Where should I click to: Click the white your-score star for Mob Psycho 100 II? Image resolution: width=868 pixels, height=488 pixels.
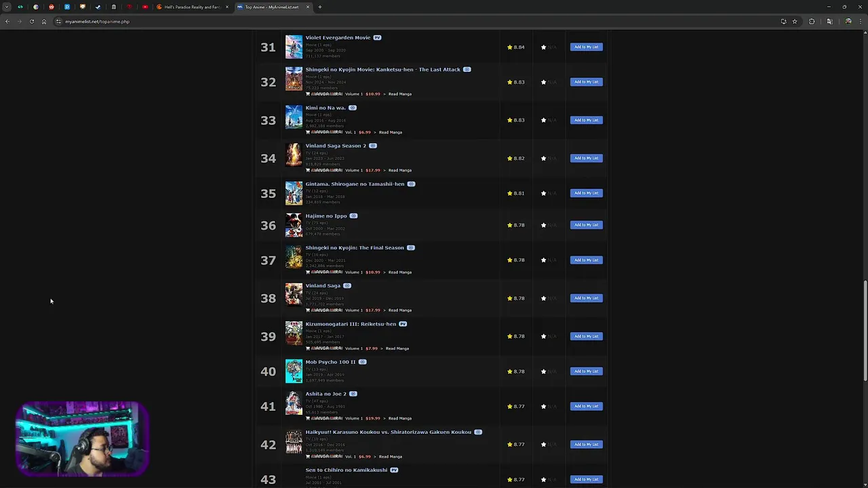pos(543,371)
